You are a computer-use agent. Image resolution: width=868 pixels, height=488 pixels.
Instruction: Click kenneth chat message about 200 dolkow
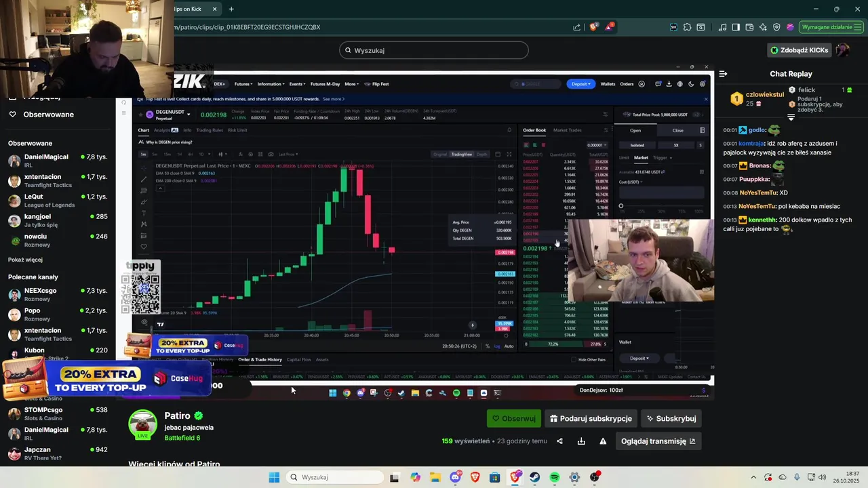(x=787, y=224)
